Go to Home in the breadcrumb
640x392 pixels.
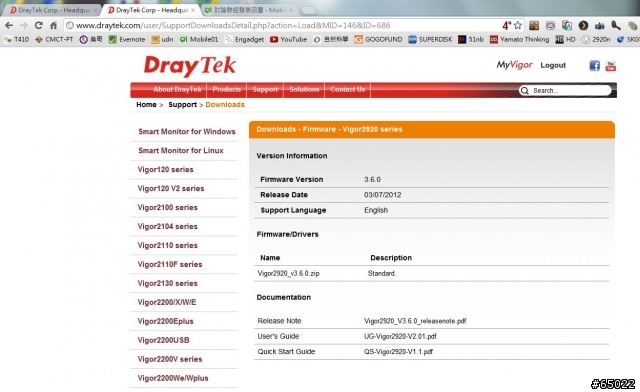(146, 105)
